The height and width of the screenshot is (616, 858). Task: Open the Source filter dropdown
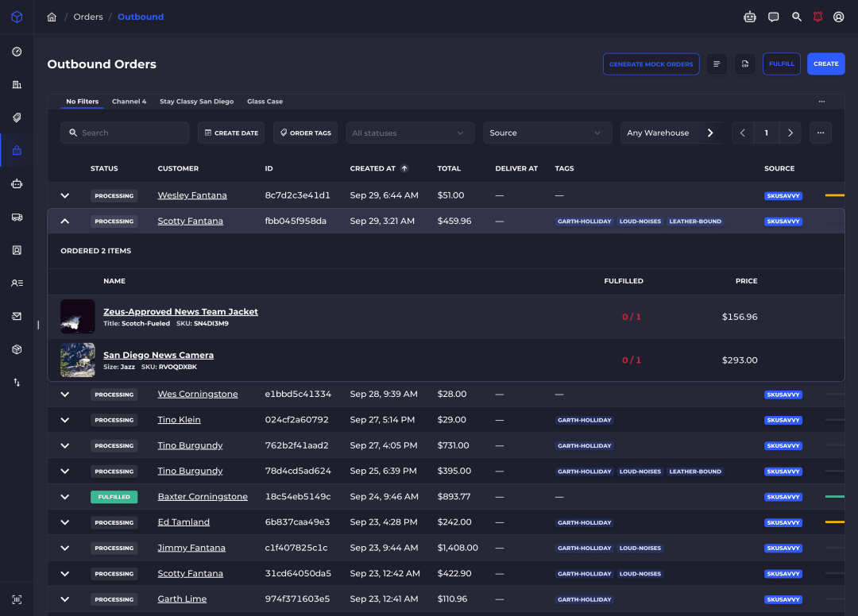[547, 133]
